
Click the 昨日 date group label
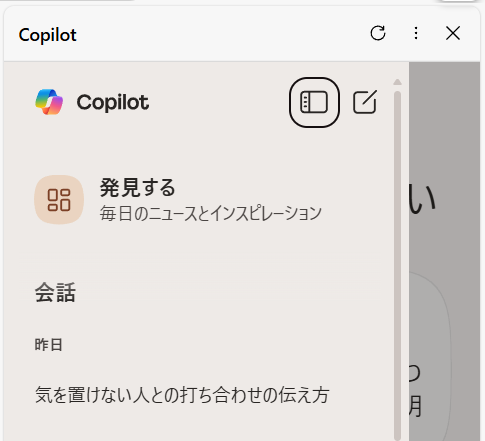click(x=48, y=345)
